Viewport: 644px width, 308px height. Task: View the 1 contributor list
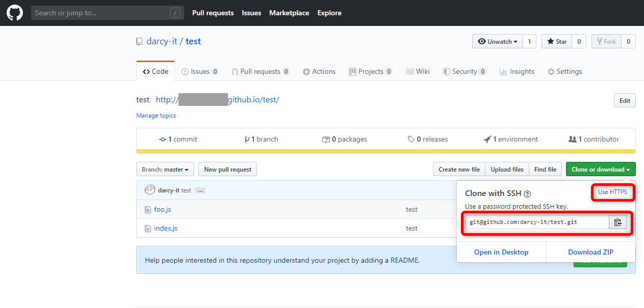pyautogui.click(x=593, y=138)
